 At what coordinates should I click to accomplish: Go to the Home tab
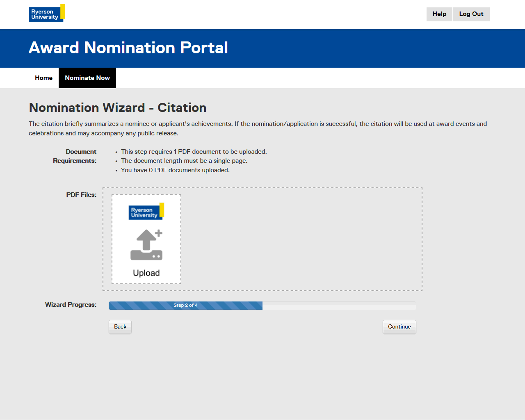[x=43, y=78]
